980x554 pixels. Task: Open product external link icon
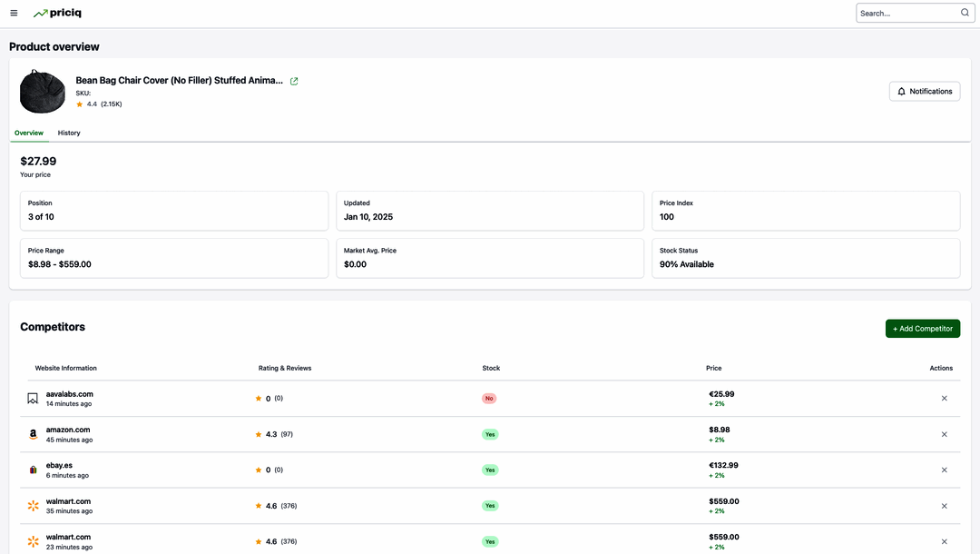coord(294,81)
